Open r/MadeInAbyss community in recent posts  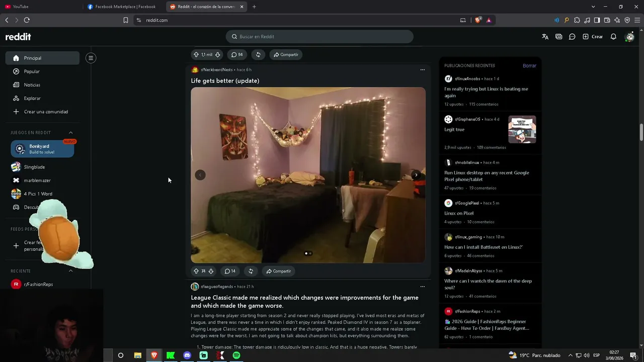click(x=469, y=271)
